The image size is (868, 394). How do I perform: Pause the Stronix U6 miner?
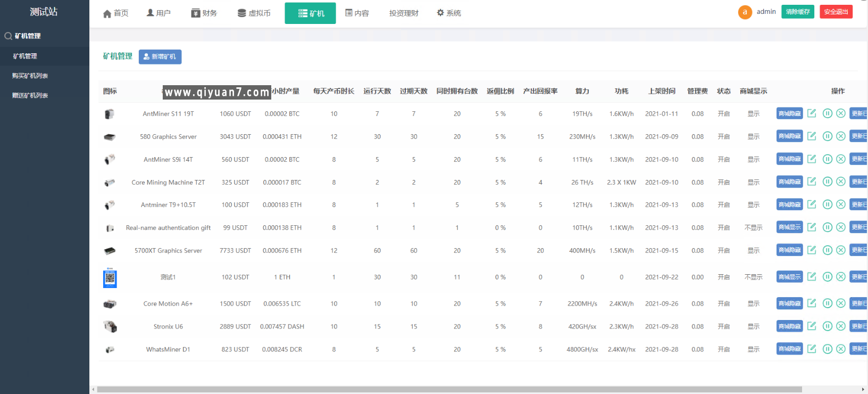(x=827, y=326)
